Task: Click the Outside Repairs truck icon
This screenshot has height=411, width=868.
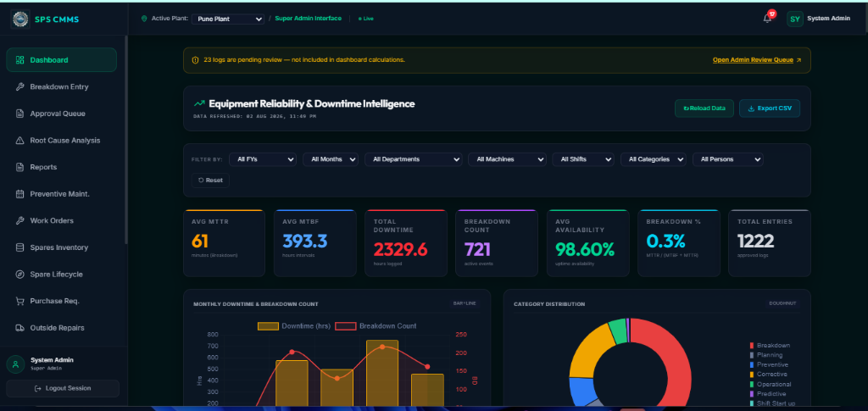Action: coord(20,327)
